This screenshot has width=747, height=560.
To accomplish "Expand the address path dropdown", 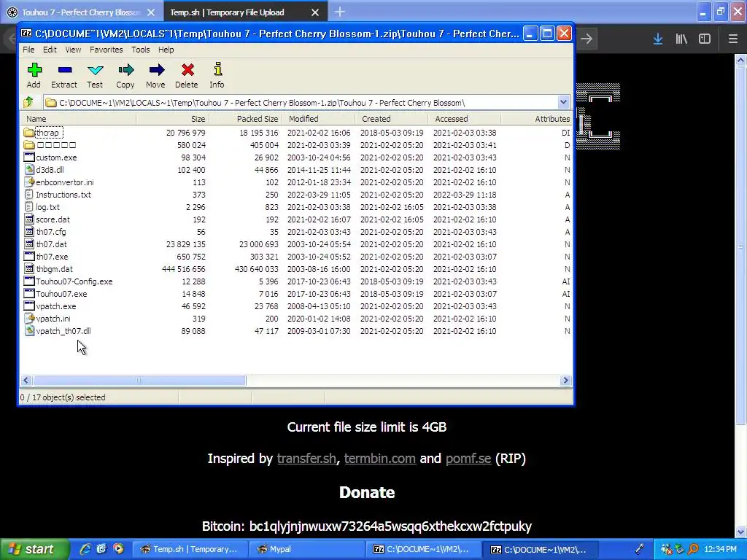I will [563, 102].
